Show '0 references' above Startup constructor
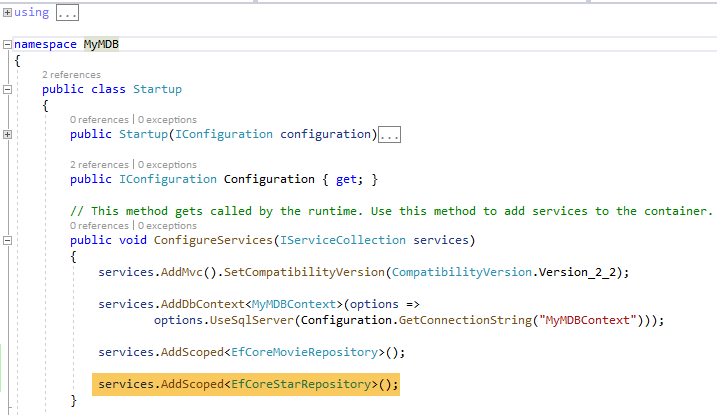Screen dimensions: 717x415 (x=99, y=120)
